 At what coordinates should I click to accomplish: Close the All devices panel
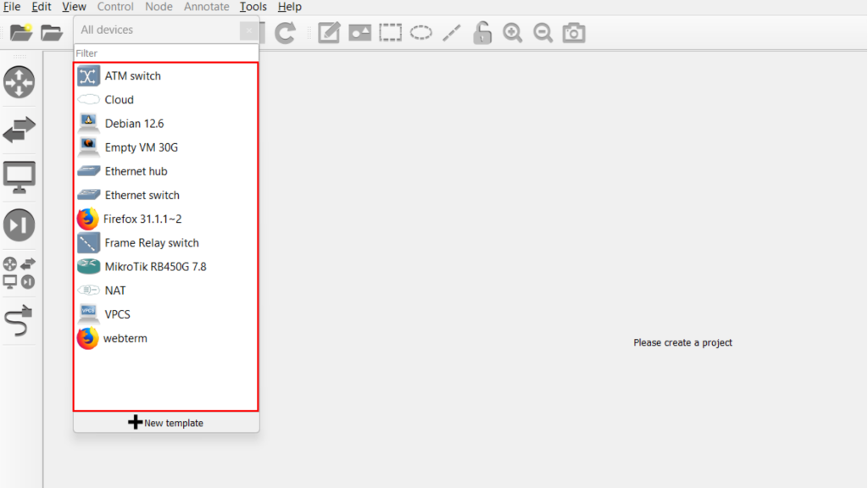[x=248, y=30]
